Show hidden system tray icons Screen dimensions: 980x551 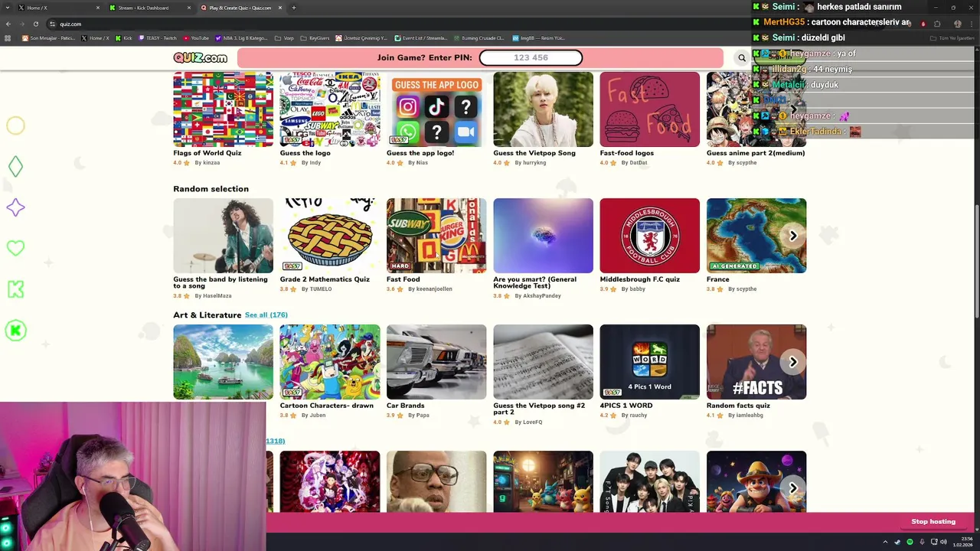coord(885,542)
